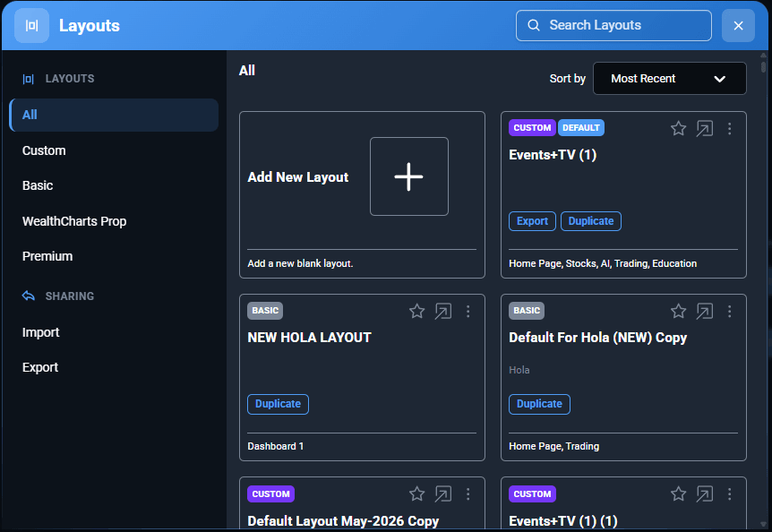The image size is (772, 532).
Task: Open WealthCharts Prop category
Action: tap(74, 221)
